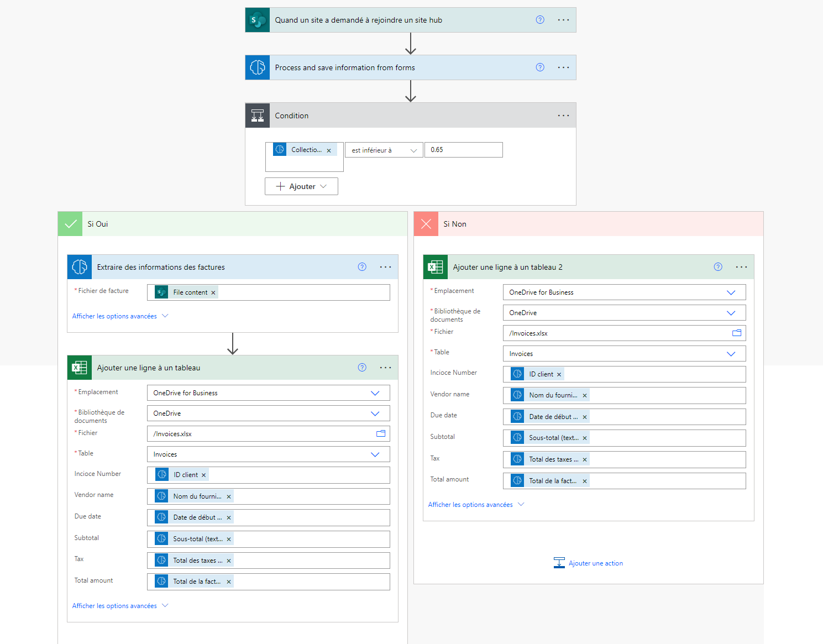Open Table dropdown in left Excel step
Viewport: 823px width, 644px height.
[269, 454]
